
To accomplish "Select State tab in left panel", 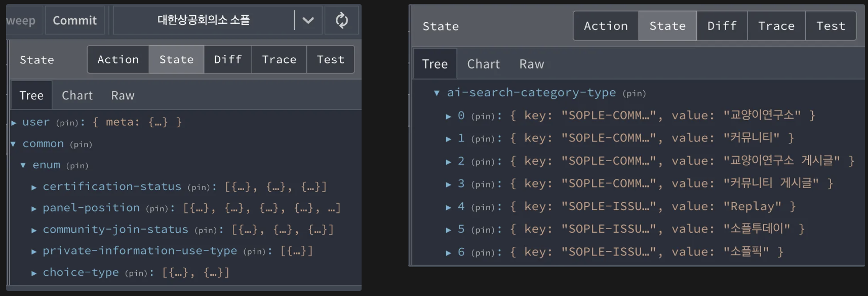I will [x=176, y=60].
